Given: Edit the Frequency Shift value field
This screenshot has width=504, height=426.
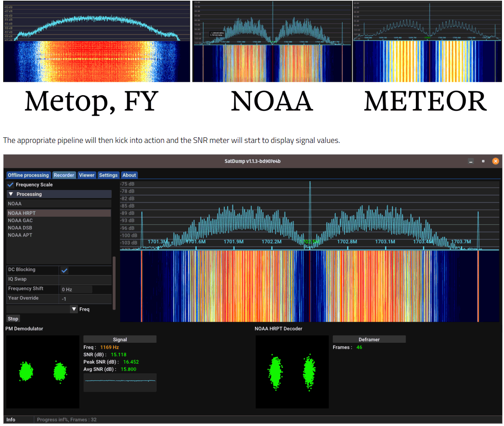Looking at the screenshot, I should tap(76, 289).
